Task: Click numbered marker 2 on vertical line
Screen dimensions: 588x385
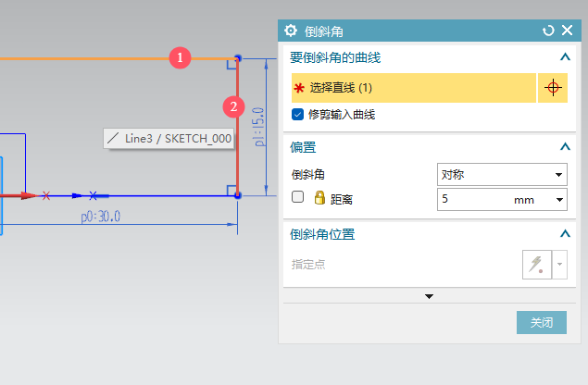Action: pos(234,107)
